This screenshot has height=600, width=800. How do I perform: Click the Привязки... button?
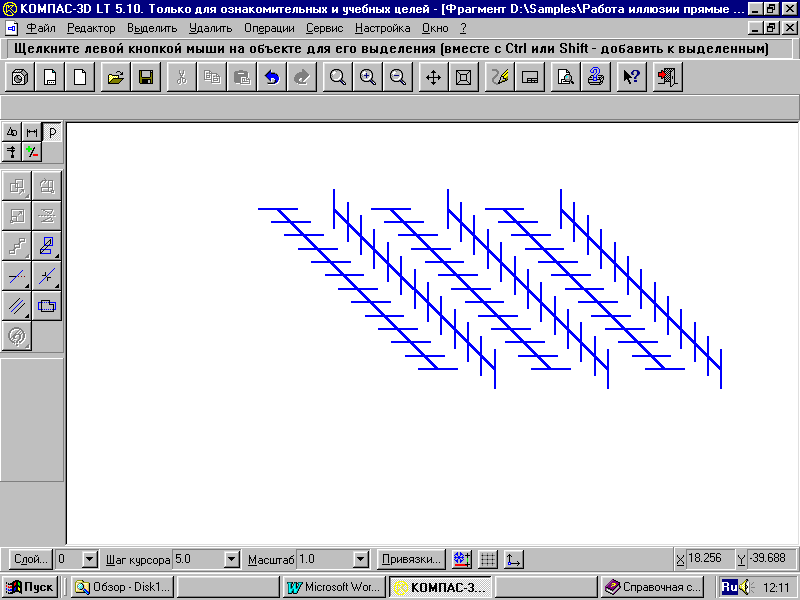pos(411,560)
